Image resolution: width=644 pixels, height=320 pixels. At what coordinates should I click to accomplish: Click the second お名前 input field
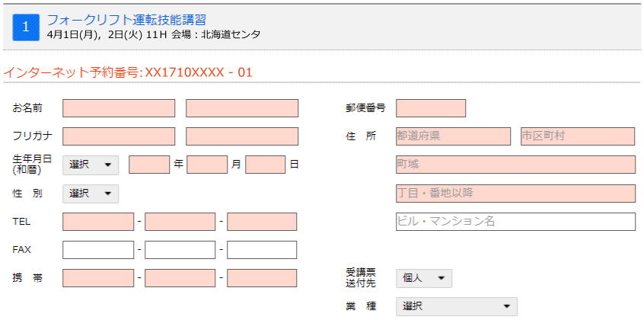pos(242,108)
